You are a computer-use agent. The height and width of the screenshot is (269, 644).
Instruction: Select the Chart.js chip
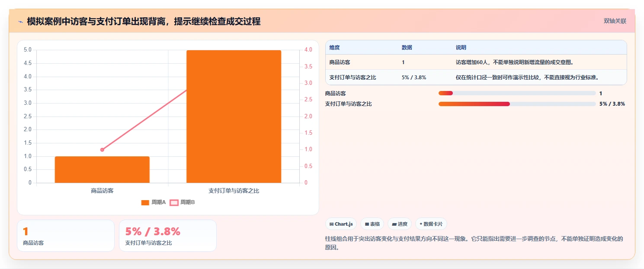coord(341,224)
